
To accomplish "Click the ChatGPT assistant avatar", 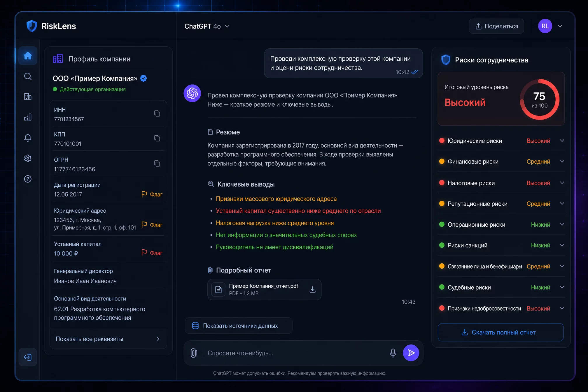I will coord(192,93).
